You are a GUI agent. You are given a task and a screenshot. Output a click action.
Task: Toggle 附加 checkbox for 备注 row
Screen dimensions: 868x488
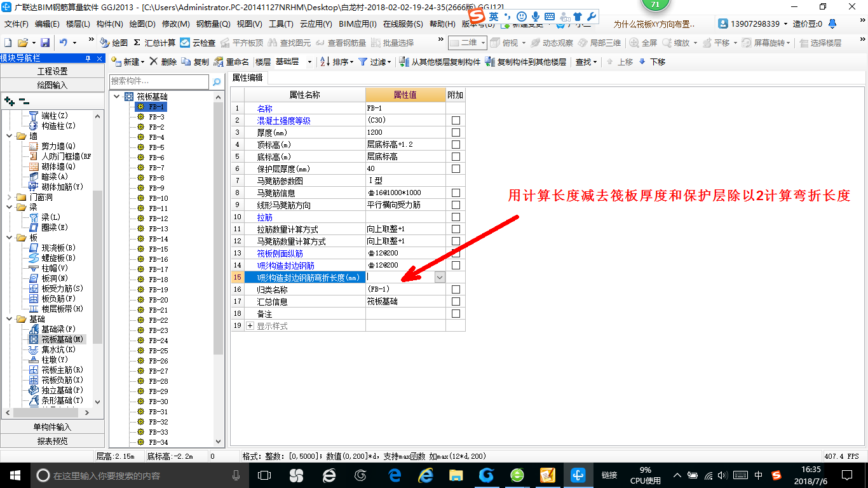click(x=456, y=313)
